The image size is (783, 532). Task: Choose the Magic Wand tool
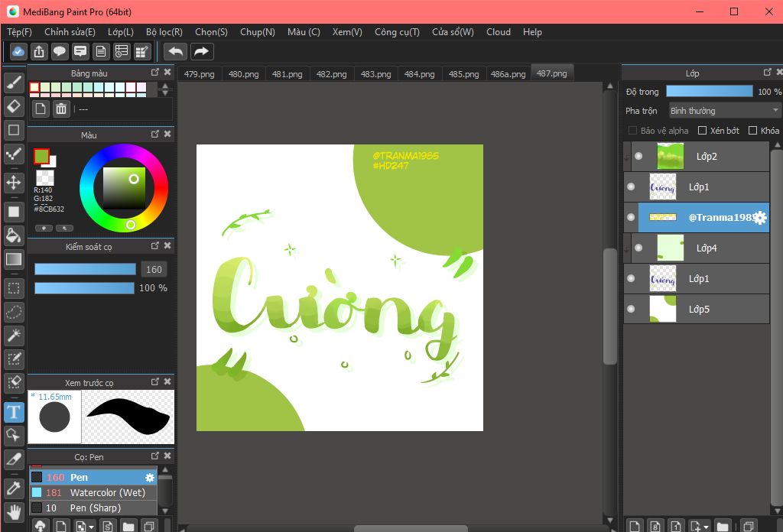[x=14, y=336]
